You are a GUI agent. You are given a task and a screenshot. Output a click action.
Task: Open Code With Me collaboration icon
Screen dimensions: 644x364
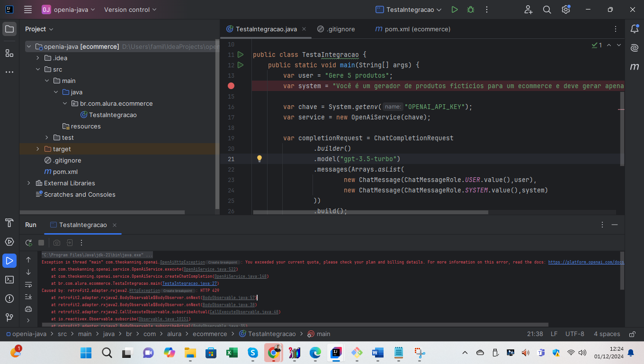point(528,9)
